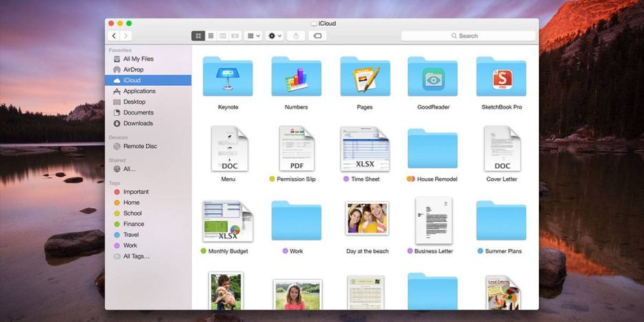Open the Action gear menu
This screenshot has height=322, width=644.
coord(275,36)
